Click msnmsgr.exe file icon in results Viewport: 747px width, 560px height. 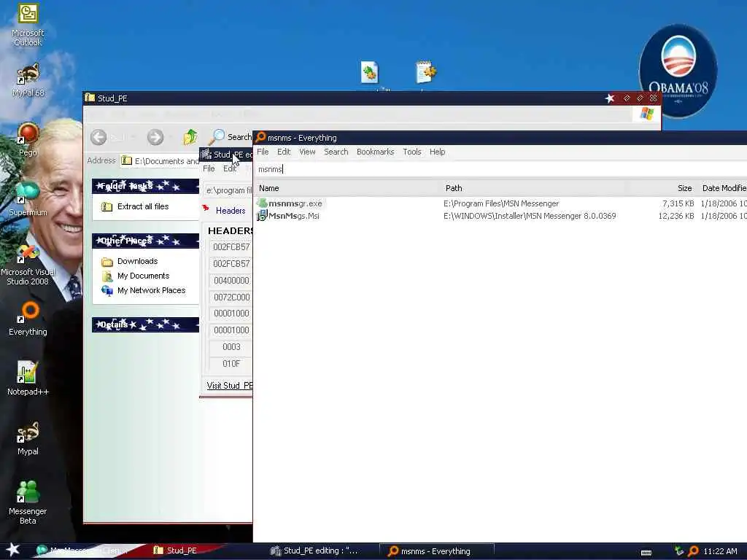tap(262, 203)
